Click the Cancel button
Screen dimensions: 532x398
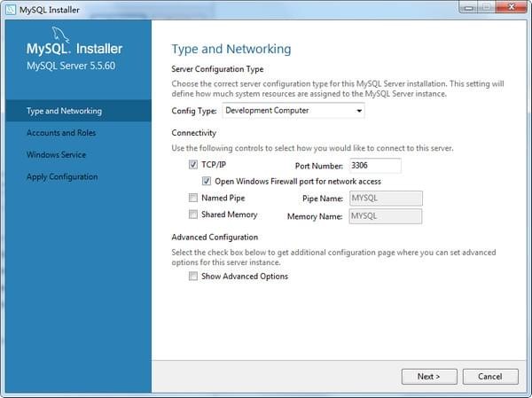coord(489,376)
